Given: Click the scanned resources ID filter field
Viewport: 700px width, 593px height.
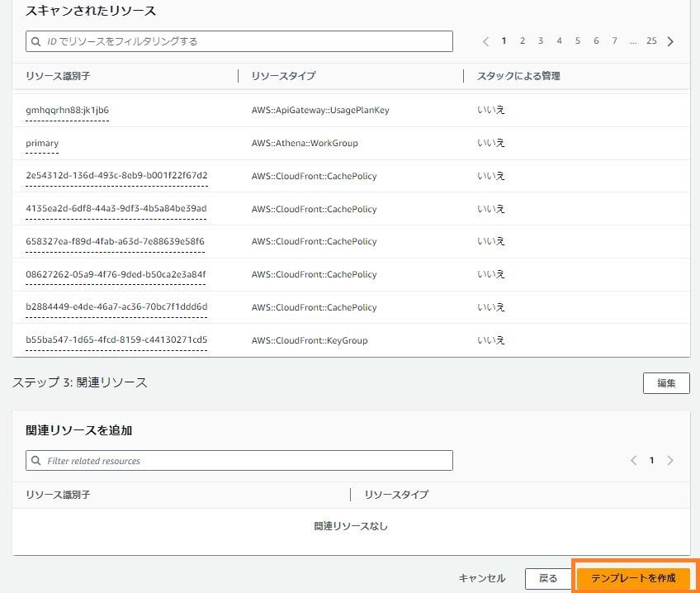Looking at the screenshot, I should (x=239, y=41).
